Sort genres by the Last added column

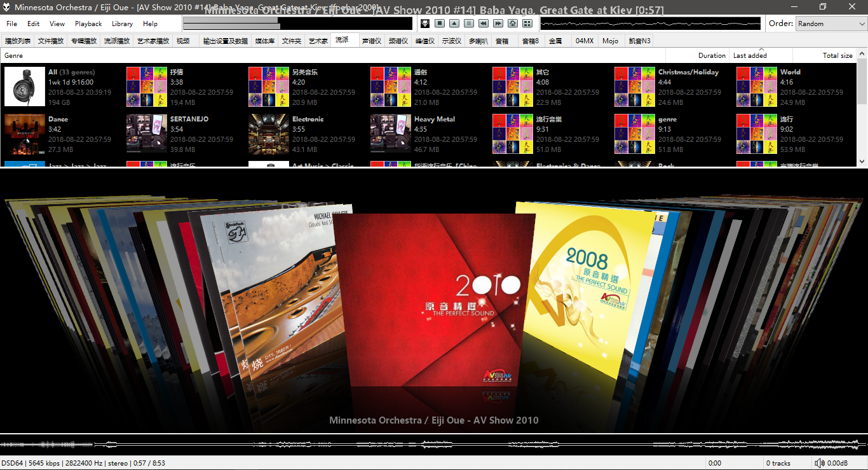[x=750, y=55]
